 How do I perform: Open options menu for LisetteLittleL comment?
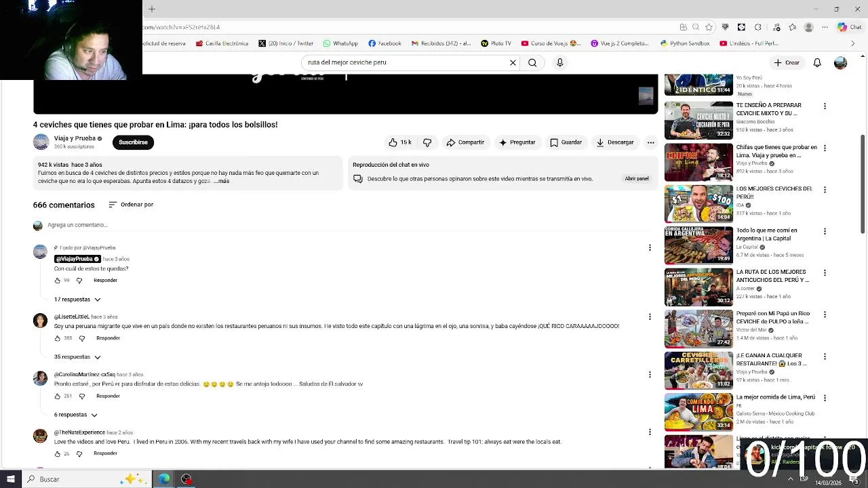(x=650, y=317)
